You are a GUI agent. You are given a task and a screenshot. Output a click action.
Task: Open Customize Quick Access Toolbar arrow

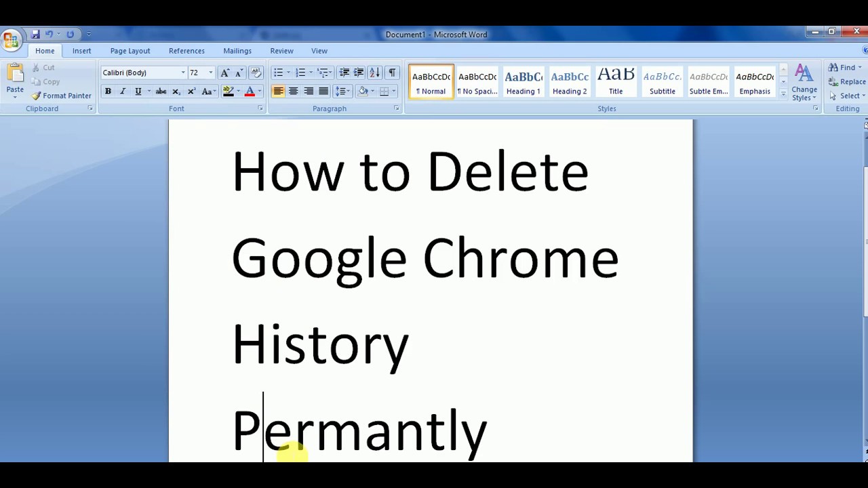point(88,34)
